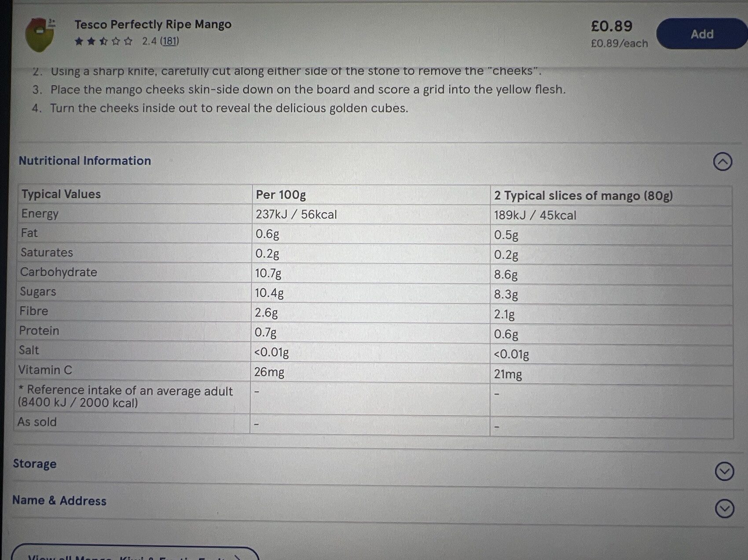748x560 pixels.
Task: Add the mango to basket
Action: coord(701,34)
